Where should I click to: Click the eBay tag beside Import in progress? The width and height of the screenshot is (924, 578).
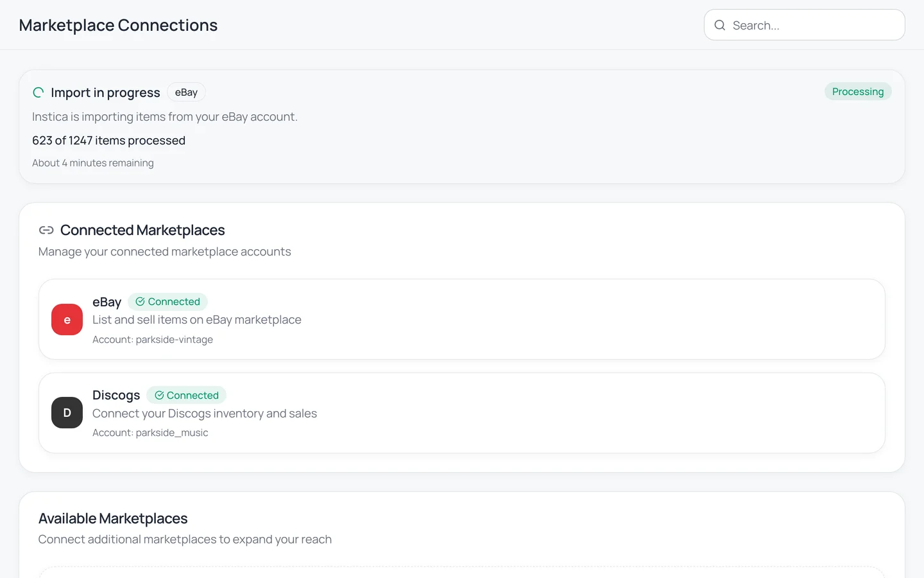pyautogui.click(x=186, y=92)
